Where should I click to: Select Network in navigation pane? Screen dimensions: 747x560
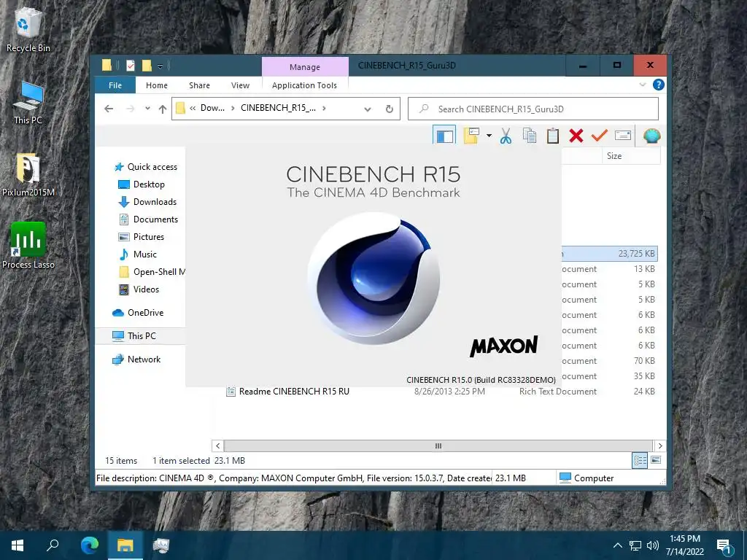tap(136, 359)
